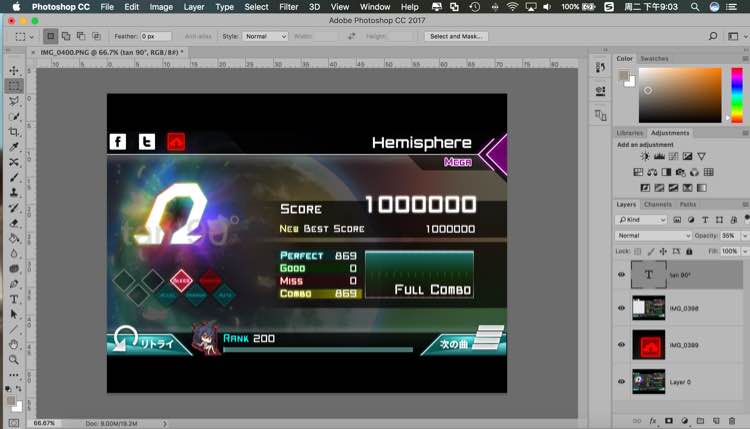Viewport: 750px width, 429px height.
Task: Click the Feather input field
Action: 156,36
